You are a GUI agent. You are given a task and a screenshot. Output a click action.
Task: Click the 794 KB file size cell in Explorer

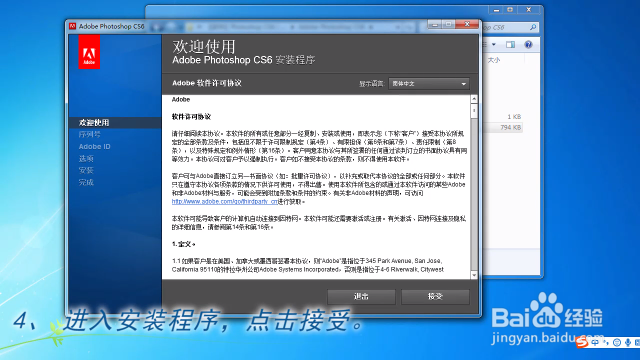(511, 127)
